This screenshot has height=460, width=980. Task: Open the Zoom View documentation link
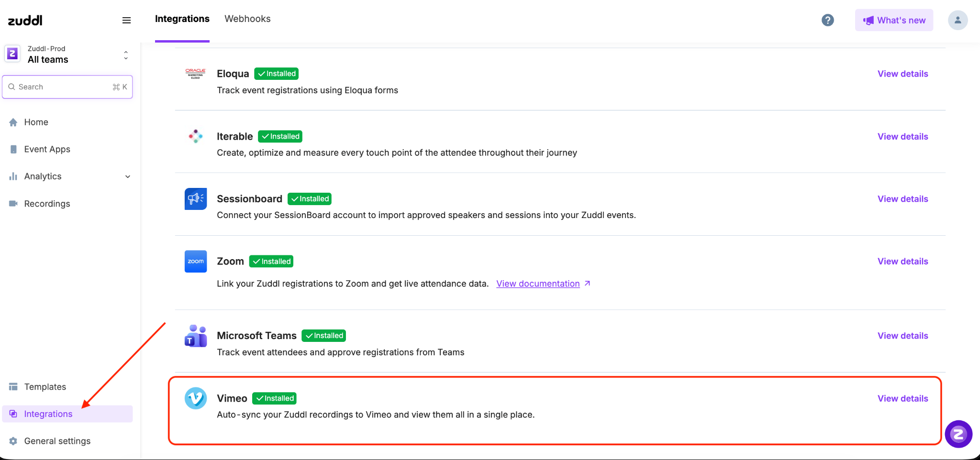pos(538,284)
